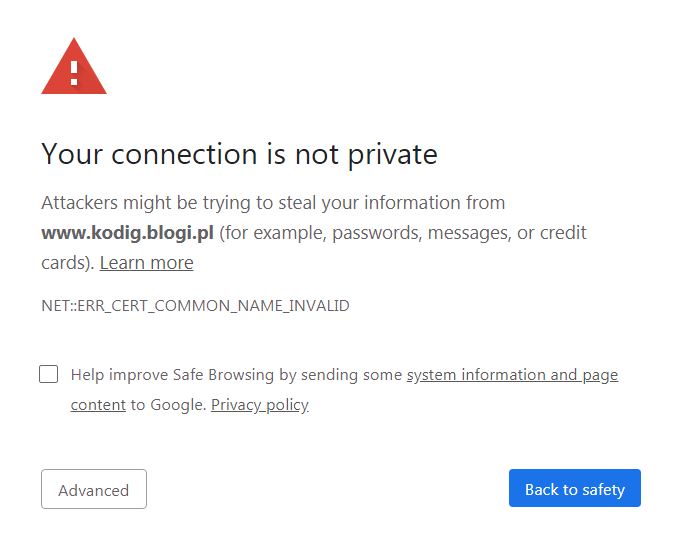Image resolution: width=696 pixels, height=556 pixels.
Task: Click the to Google text before Privacy policy
Action: pyautogui.click(x=168, y=405)
